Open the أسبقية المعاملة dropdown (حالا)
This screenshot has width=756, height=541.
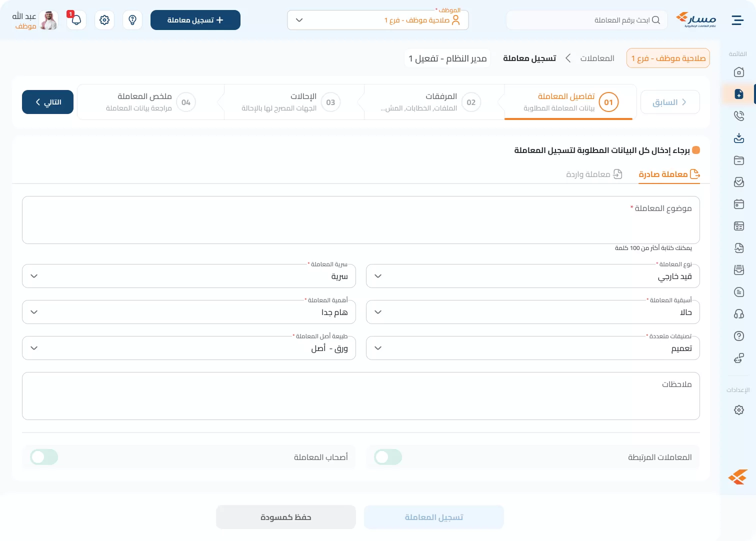[x=533, y=312]
